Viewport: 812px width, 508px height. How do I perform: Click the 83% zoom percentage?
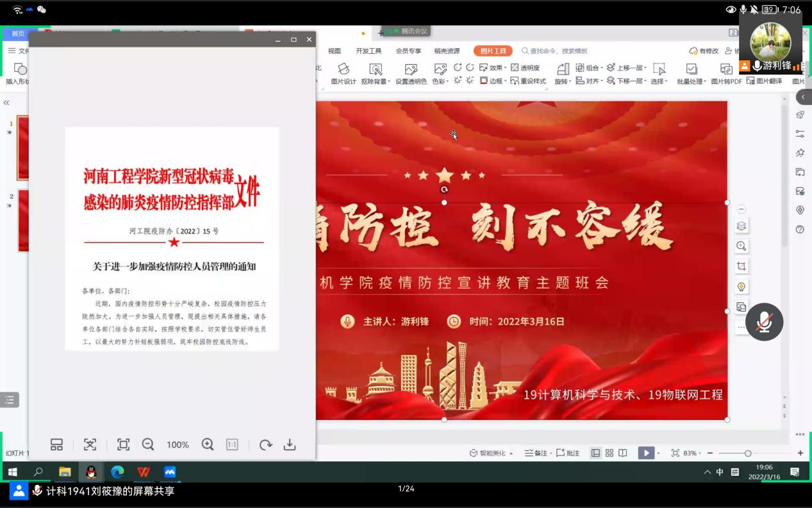pos(690,453)
